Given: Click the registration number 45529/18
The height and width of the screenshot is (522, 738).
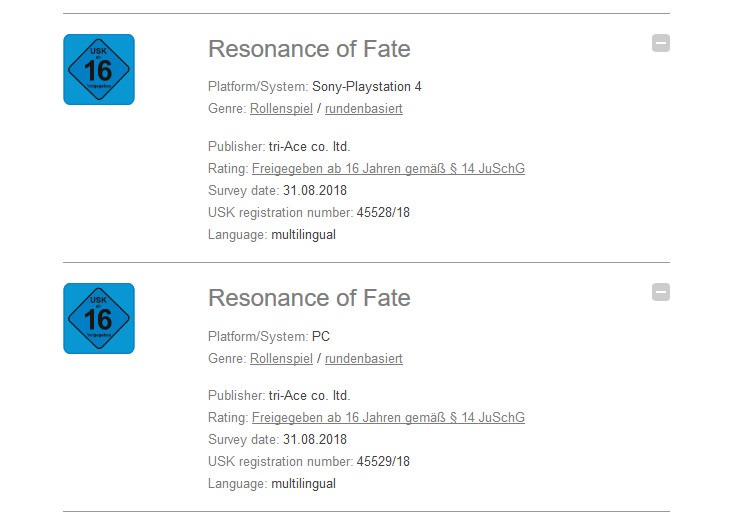Looking at the screenshot, I should point(383,461).
